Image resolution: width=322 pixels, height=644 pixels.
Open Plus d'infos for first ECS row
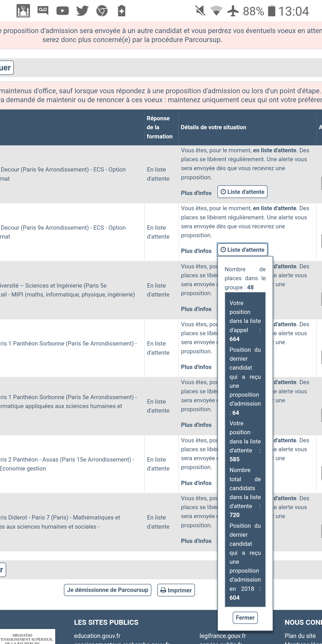click(196, 193)
